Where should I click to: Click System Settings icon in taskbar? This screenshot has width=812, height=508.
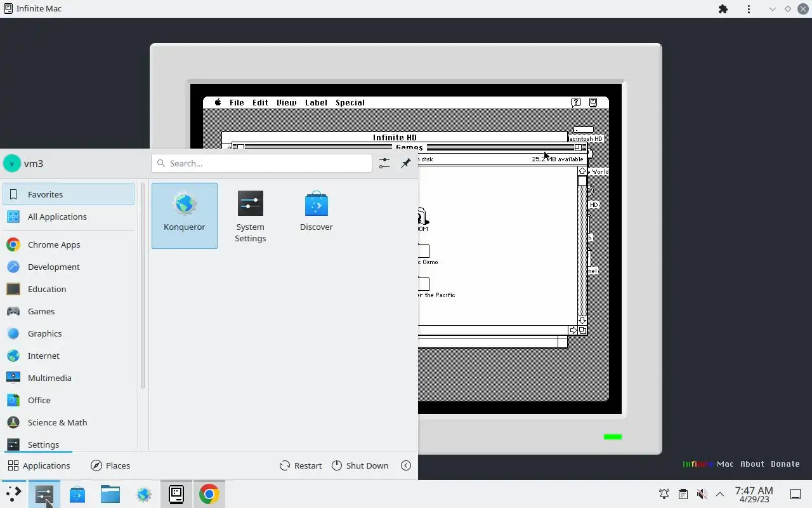[x=44, y=494]
